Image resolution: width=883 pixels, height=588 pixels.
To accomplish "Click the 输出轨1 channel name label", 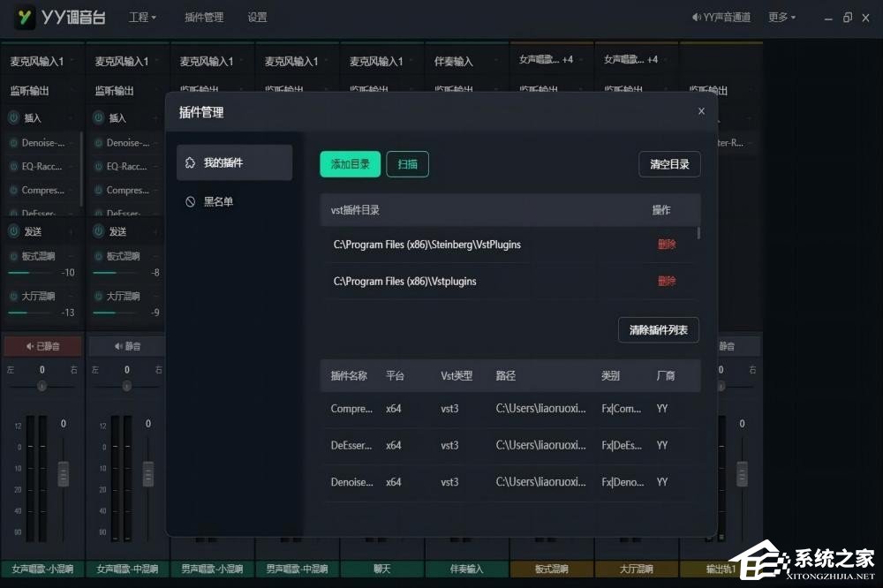I will (721, 569).
